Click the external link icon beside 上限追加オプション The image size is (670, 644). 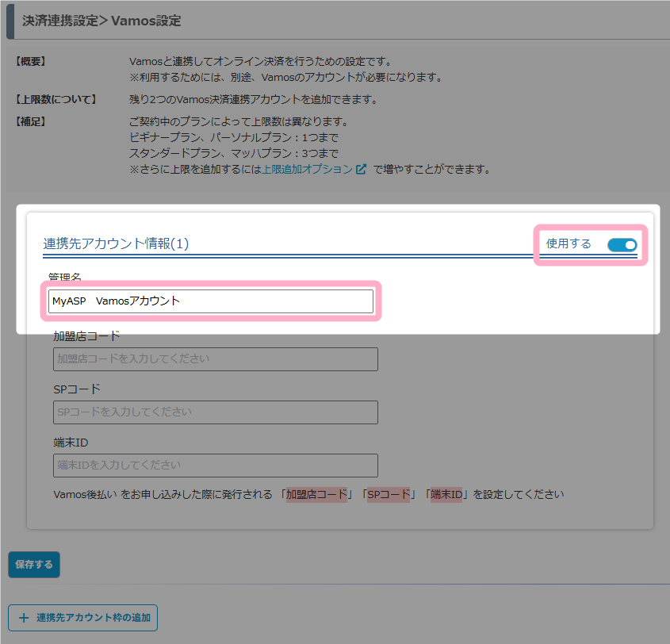click(362, 169)
